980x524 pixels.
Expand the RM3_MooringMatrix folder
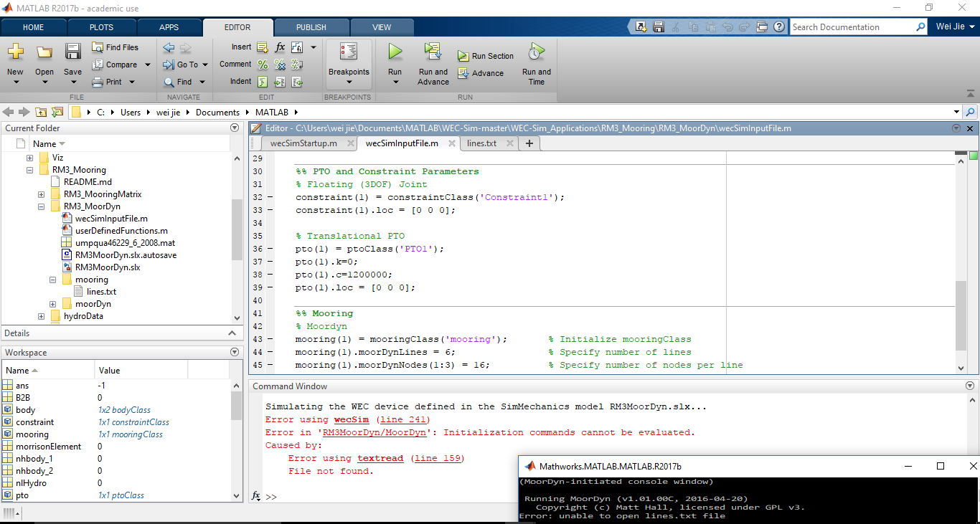41,194
